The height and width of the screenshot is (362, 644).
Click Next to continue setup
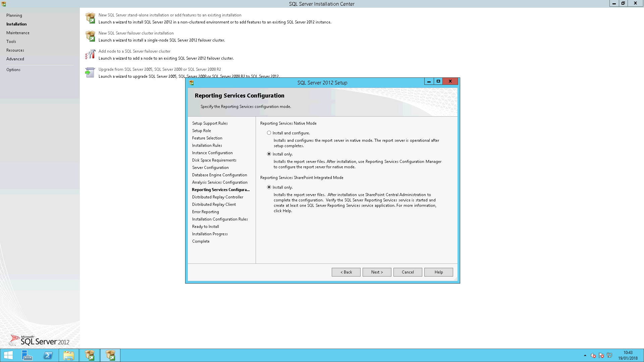click(x=377, y=272)
